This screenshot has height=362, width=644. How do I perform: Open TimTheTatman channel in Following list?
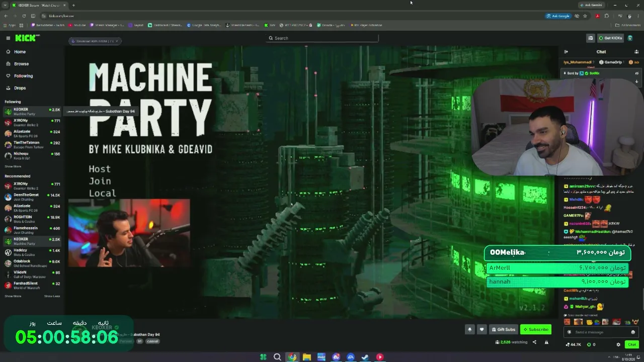tap(32, 145)
